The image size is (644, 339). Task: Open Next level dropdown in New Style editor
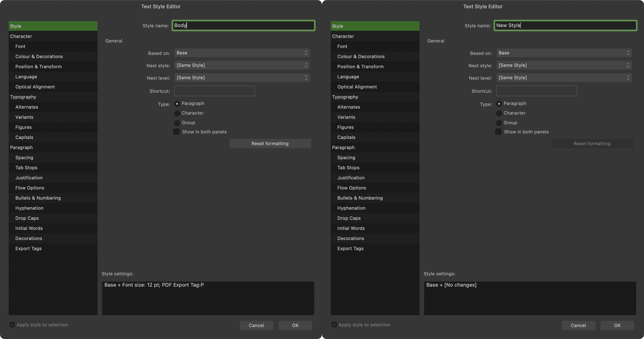564,78
